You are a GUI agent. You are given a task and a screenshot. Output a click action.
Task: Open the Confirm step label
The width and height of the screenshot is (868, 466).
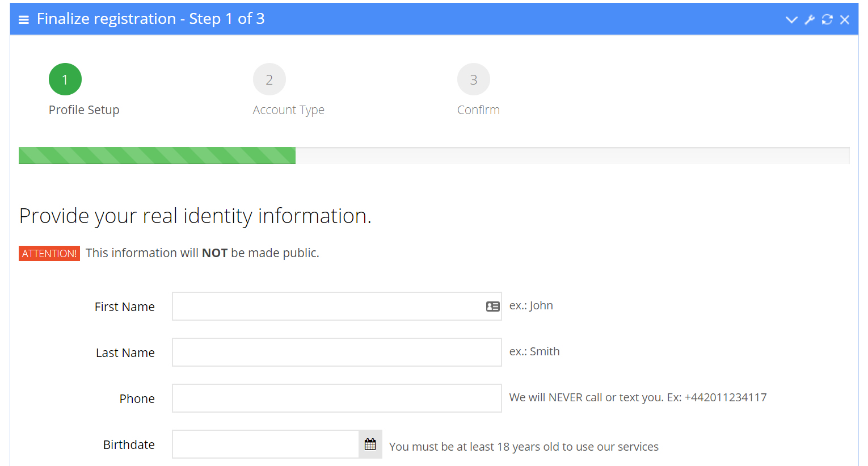click(478, 110)
